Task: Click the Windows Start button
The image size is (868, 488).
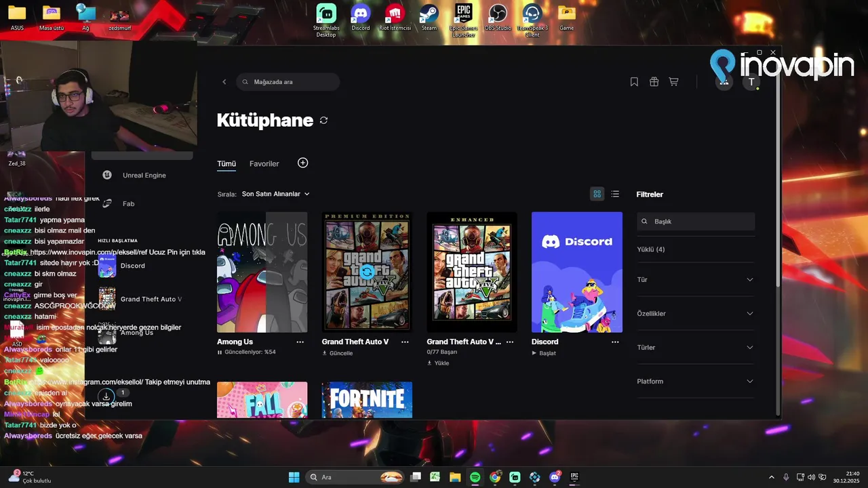Action: (x=294, y=477)
